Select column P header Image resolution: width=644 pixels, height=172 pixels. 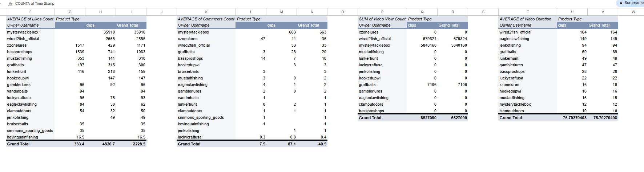pos(382,12)
